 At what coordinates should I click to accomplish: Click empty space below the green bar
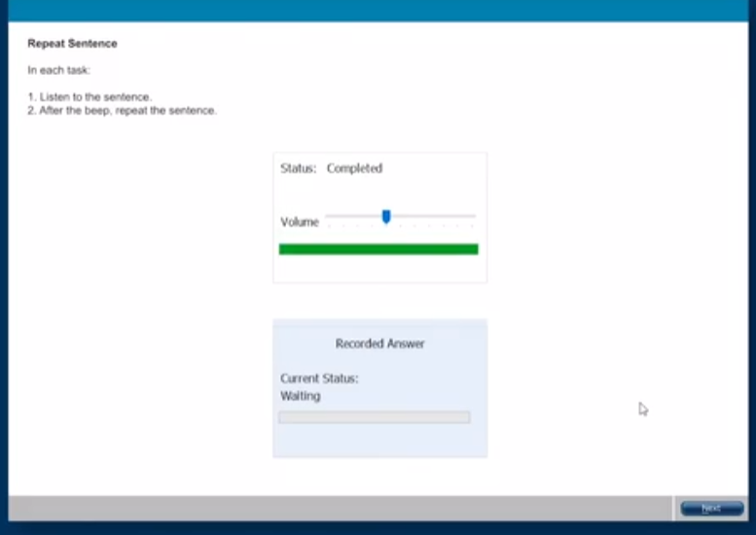379,269
